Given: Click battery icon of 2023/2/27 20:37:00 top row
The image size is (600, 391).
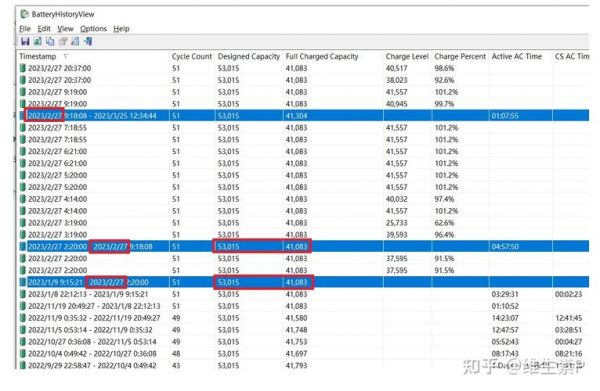Looking at the screenshot, I should (x=23, y=68).
